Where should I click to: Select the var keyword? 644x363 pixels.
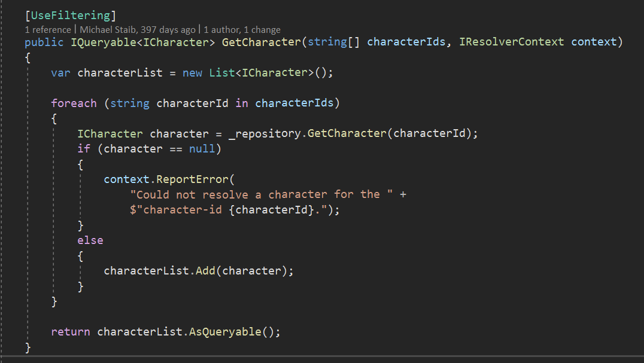tap(59, 72)
